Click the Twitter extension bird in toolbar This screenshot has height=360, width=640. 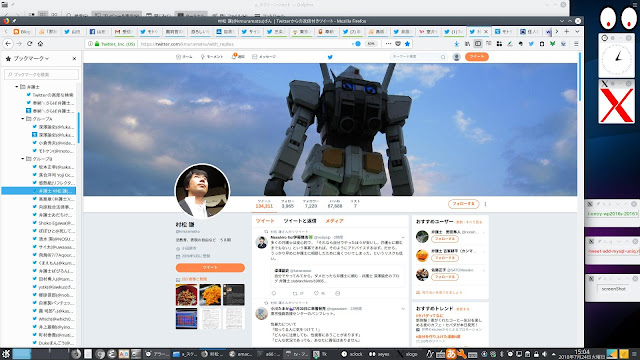point(531,44)
